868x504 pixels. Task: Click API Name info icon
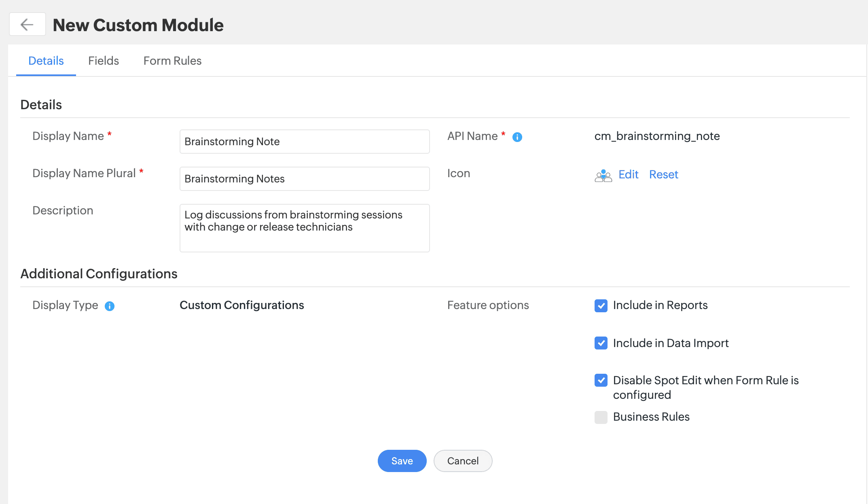click(x=517, y=137)
